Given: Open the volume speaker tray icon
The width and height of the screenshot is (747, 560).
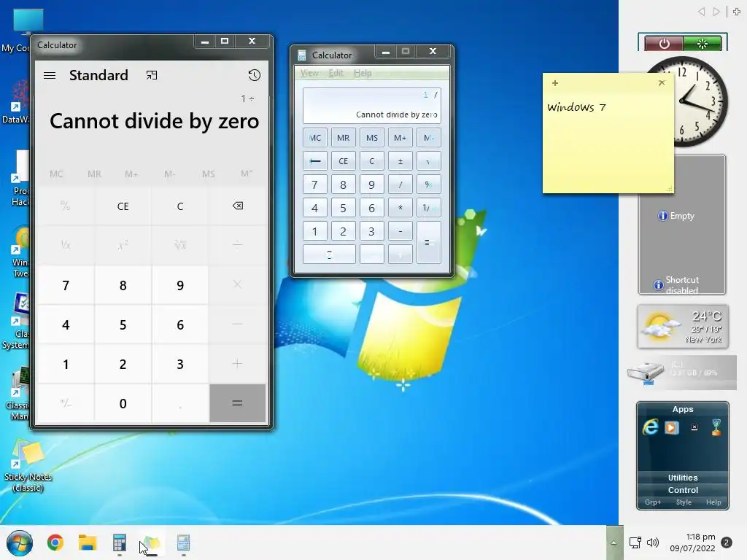Looking at the screenshot, I should pyautogui.click(x=653, y=542).
